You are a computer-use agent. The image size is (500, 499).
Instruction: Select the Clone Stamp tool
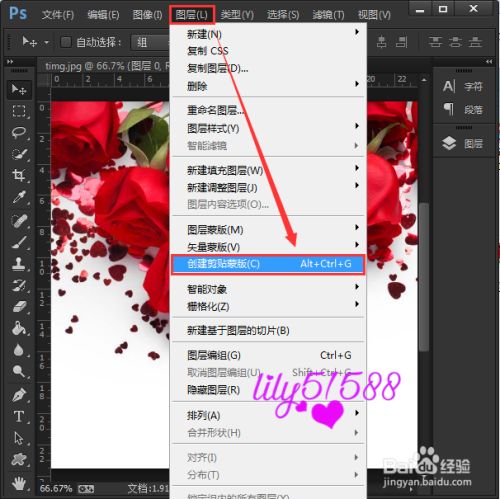coord(19,264)
